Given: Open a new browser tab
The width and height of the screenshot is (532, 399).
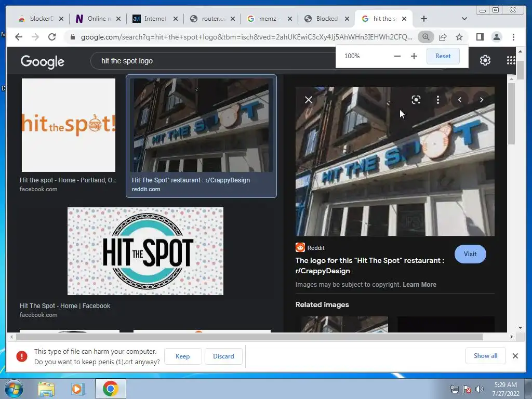Looking at the screenshot, I should click(x=424, y=19).
